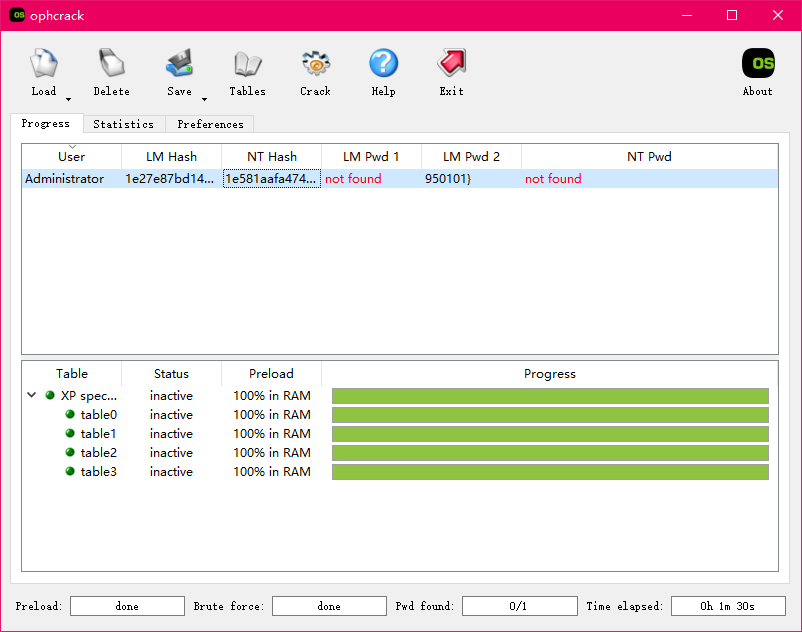The width and height of the screenshot is (802, 632).
Task: Open the Help question mark icon
Action: [x=383, y=65]
